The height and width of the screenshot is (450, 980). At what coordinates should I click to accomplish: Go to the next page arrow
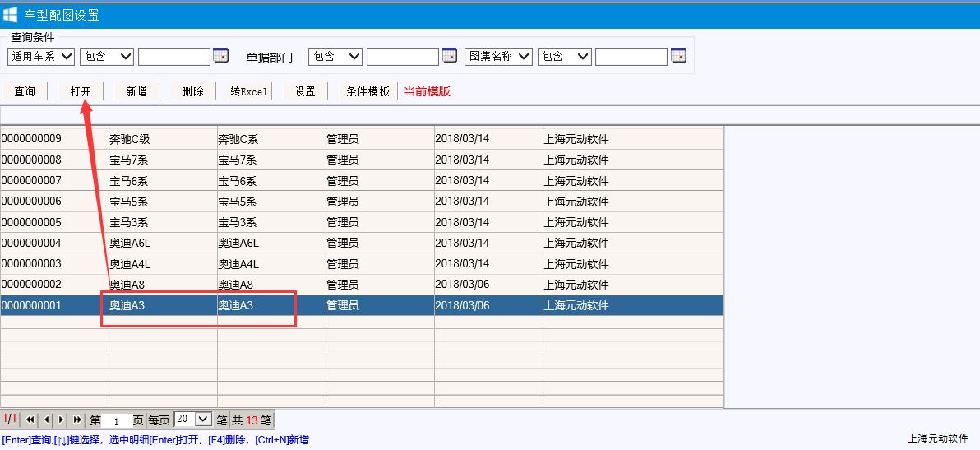[x=62, y=420]
